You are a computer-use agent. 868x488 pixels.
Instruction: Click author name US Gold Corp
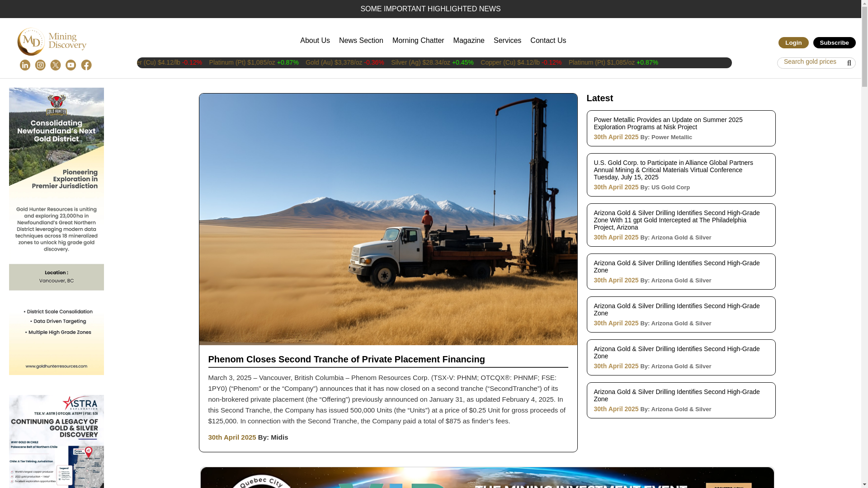click(x=670, y=188)
